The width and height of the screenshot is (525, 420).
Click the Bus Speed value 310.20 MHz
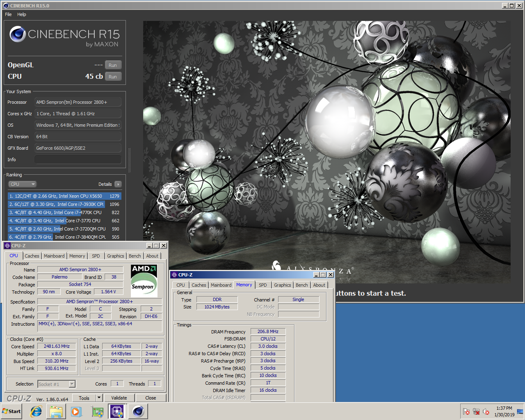pyautogui.click(x=57, y=361)
